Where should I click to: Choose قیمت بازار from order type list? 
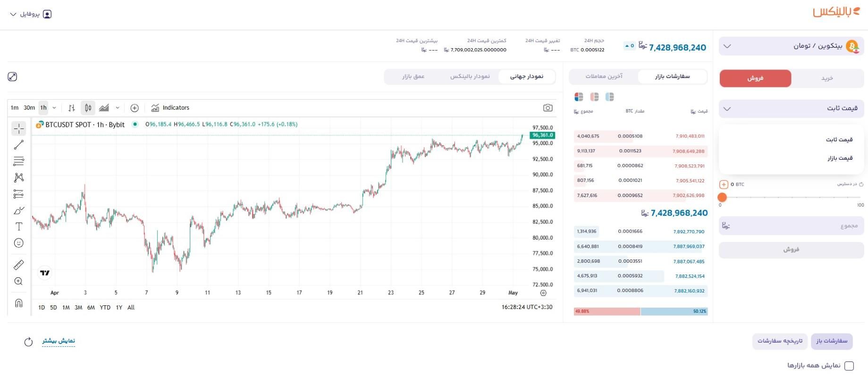840,158
